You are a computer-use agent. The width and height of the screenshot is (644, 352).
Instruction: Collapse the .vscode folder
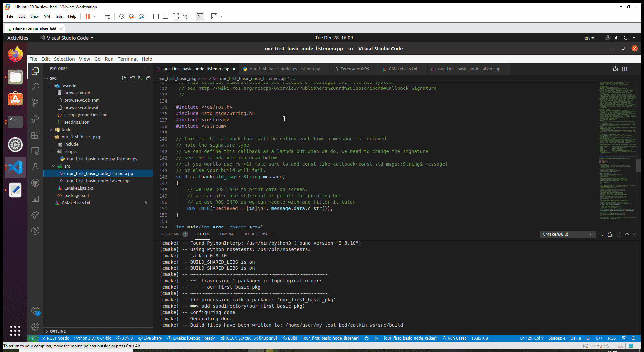pyautogui.click(x=51, y=86)
